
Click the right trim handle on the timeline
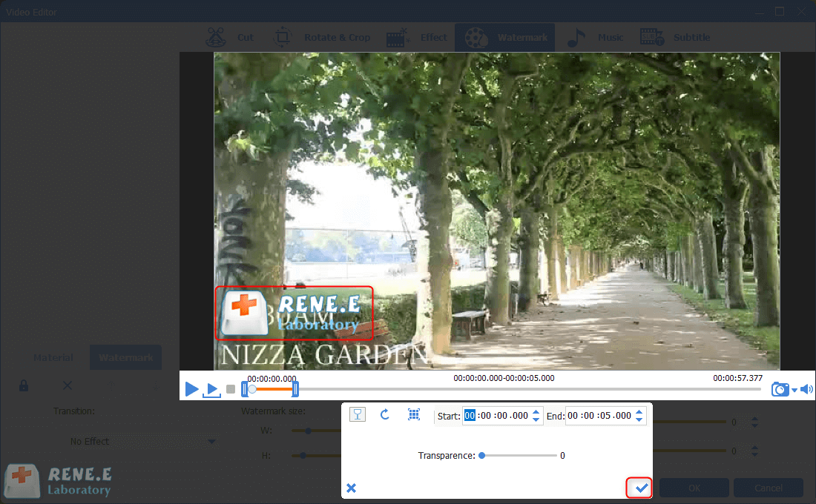[x=295, y=388]
